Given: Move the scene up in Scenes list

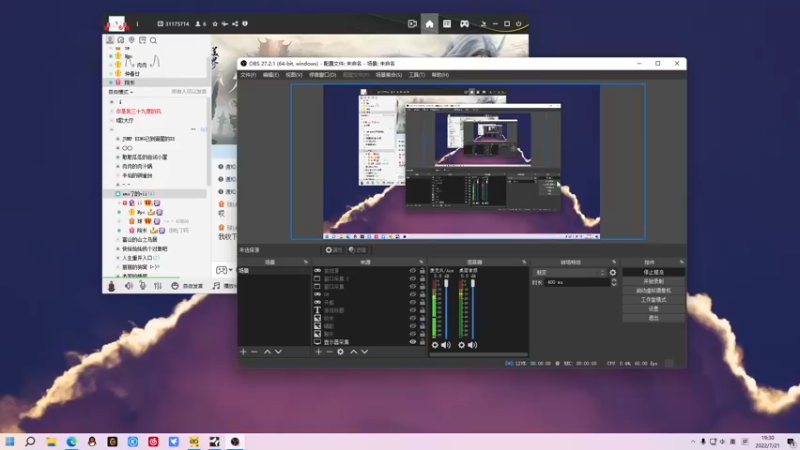Looking at the screenshot, I should coord(267,352).
